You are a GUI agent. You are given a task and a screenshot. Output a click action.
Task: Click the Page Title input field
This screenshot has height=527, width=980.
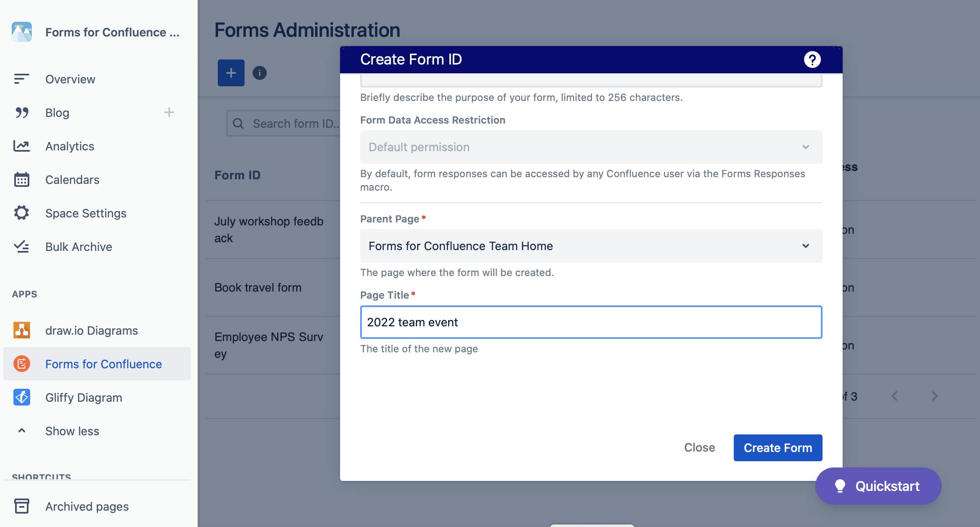(x=591, y=322)
